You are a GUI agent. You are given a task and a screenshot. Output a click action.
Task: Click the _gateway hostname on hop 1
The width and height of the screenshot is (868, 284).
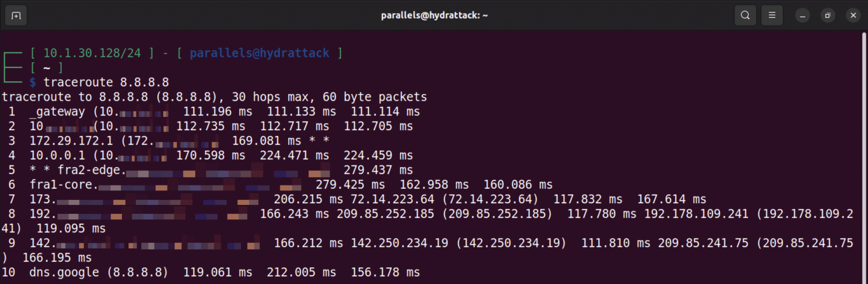click(x=57, y=111)
